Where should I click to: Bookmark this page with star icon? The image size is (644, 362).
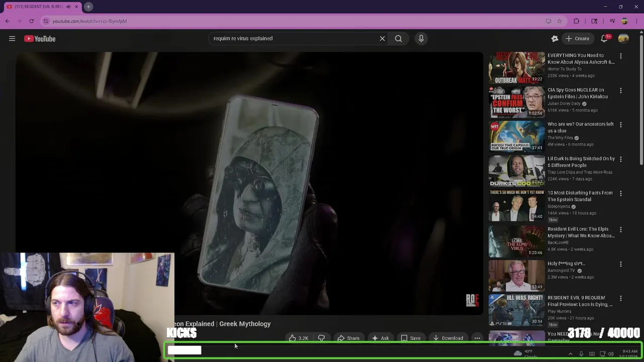pos(559,21)
